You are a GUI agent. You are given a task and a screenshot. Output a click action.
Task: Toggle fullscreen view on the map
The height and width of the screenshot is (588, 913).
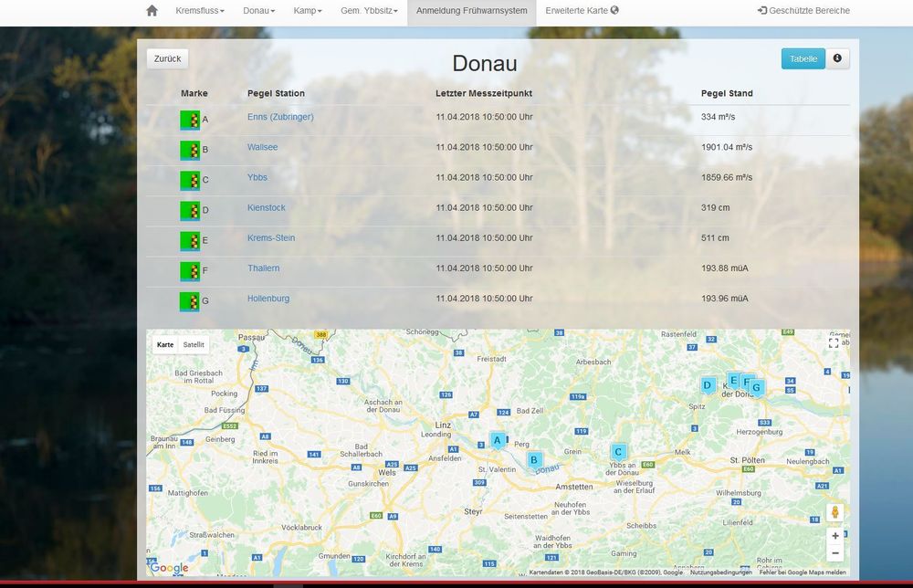pyautogui.click(x=834, y=343)
